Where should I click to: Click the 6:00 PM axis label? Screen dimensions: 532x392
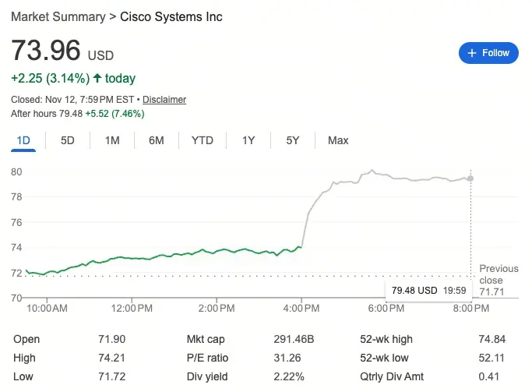(x=386, y=308)
